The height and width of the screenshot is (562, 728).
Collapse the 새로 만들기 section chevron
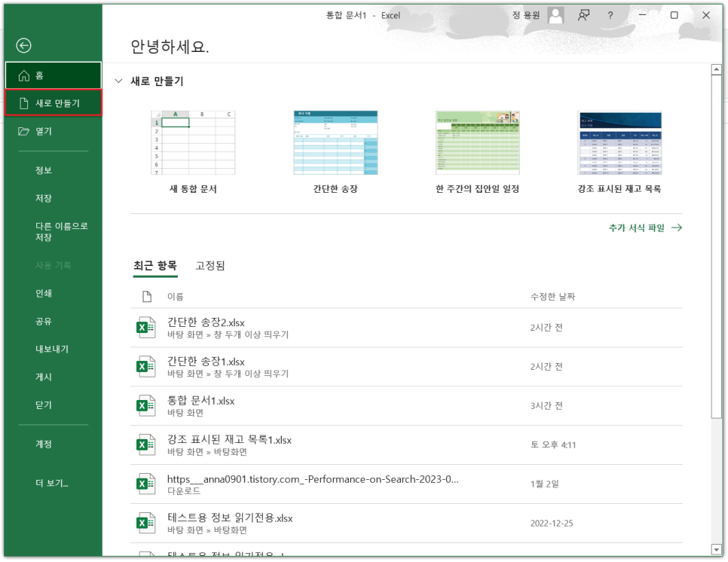click(119, 81)
